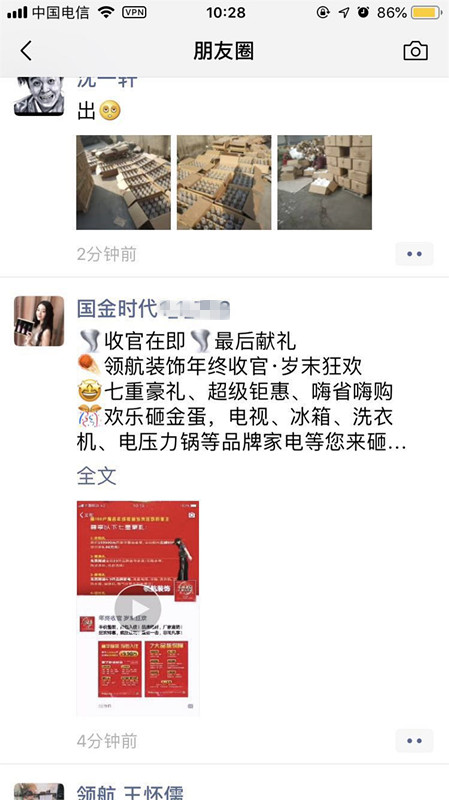This screenshot has width=449, height=800.
Task: Open first box photo in top post
Action: pos(123,182)
